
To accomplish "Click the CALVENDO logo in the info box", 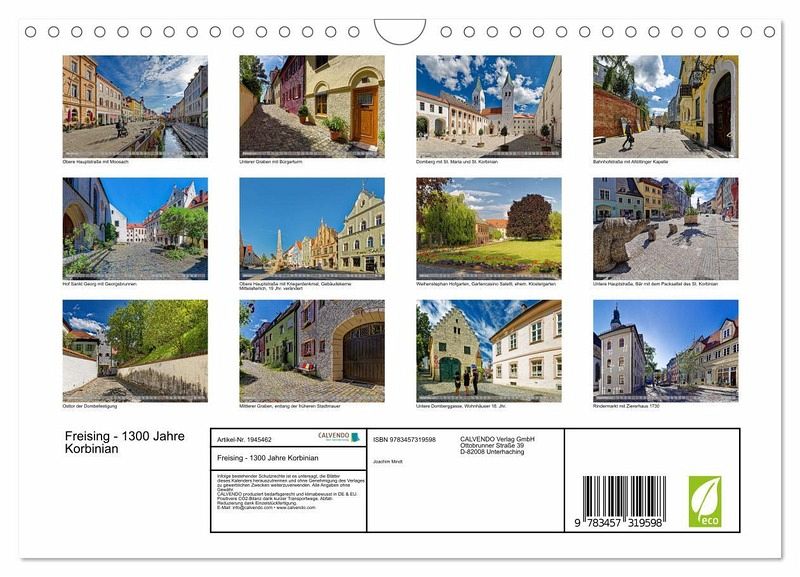I will click(x=339, y=437).
